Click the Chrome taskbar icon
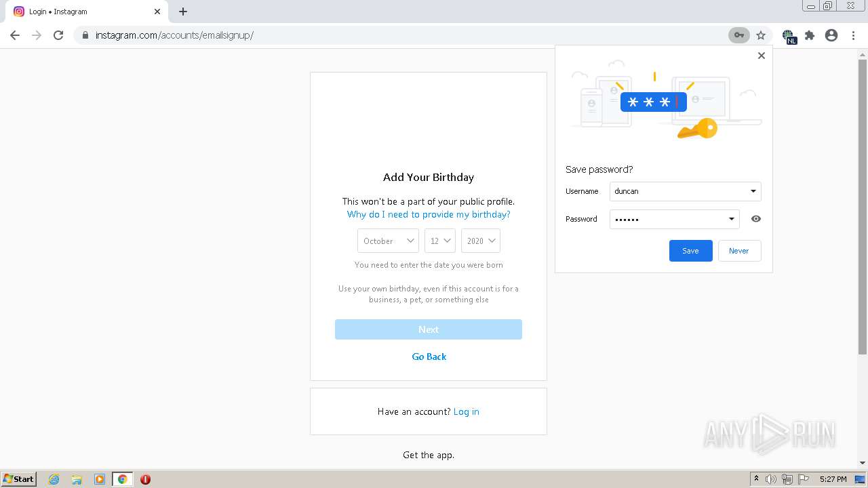This screenshot has width=868, height=488. click(x=122, y=479)
